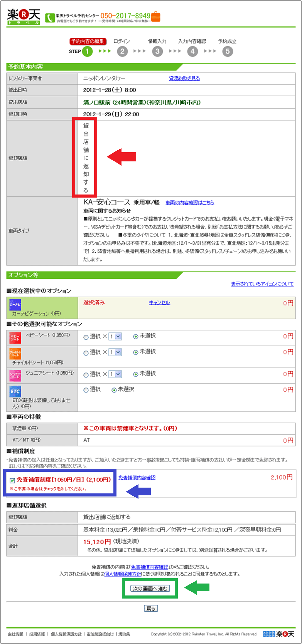This screenshot has height=644, width=302.
Task: Click the 2012-1-29(日) 22:00 return date
Action: point(111,114)
